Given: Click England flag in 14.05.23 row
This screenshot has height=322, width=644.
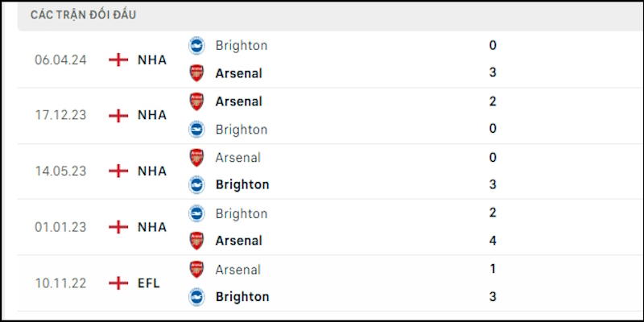Looking at the screenshot, I should pos(118,171).
